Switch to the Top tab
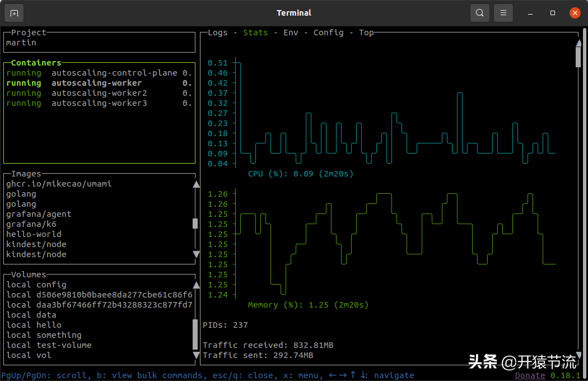The width and height of the screenshot is (588, 381). (x=366, y=32)
